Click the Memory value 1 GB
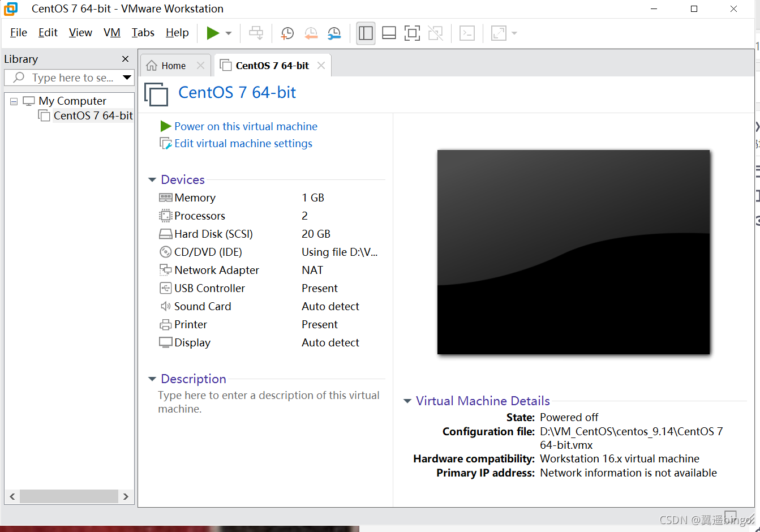This screenshot has width=760, height=532. pos(313,198)
